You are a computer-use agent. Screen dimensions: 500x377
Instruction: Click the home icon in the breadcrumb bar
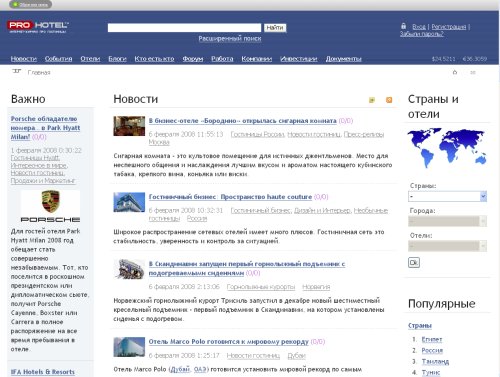(455, 72)
